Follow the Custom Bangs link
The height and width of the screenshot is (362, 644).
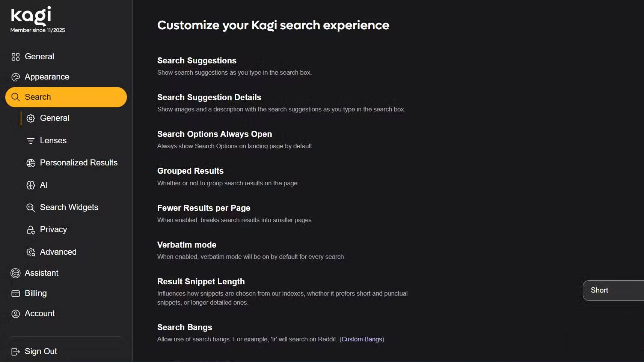click(x=362, y=339)
